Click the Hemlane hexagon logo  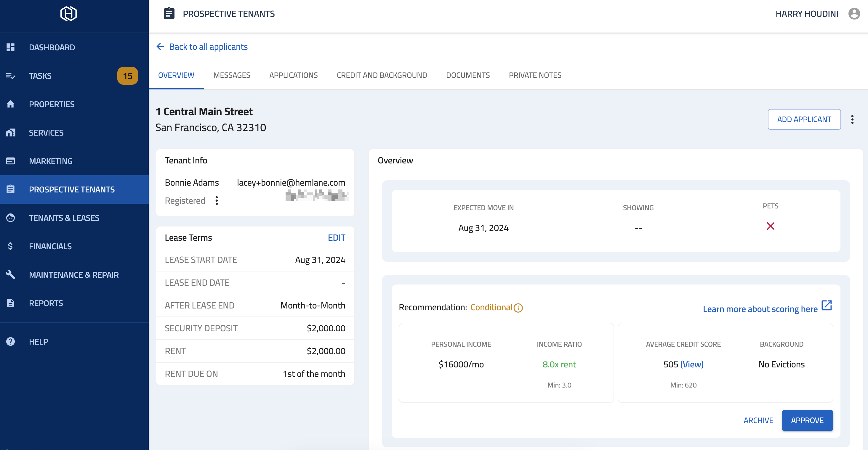(68, 14)
